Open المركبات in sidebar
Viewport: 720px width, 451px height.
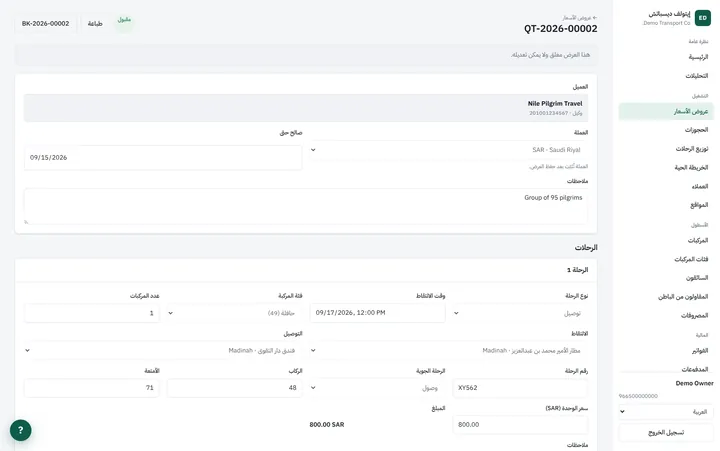(x=666, y=241)
